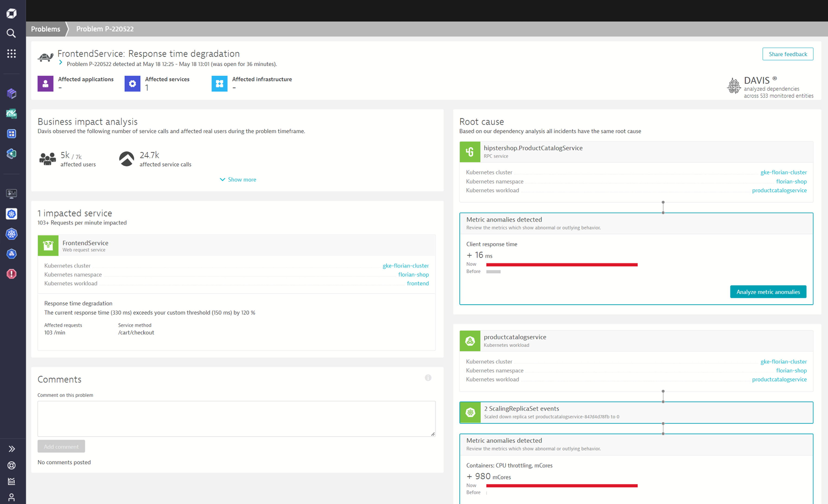Click the productcatalogservice workload green icon
The width and height of the screenshot is (828, 504).
click(x=470, y=341)
